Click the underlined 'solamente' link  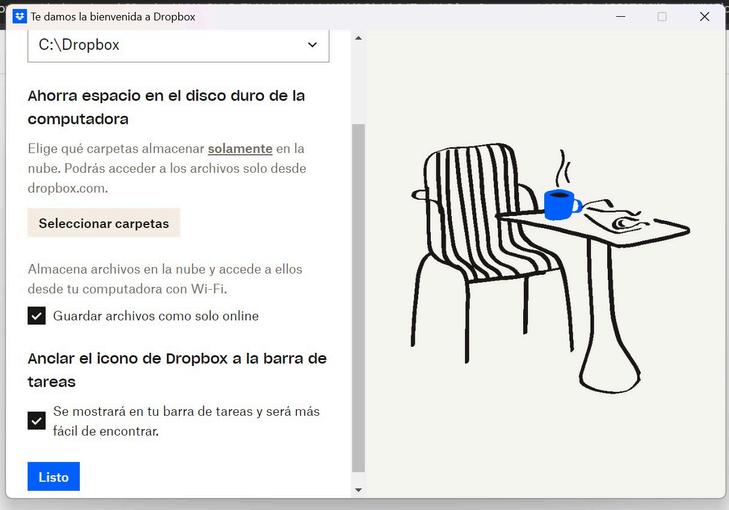click(240, 149)
